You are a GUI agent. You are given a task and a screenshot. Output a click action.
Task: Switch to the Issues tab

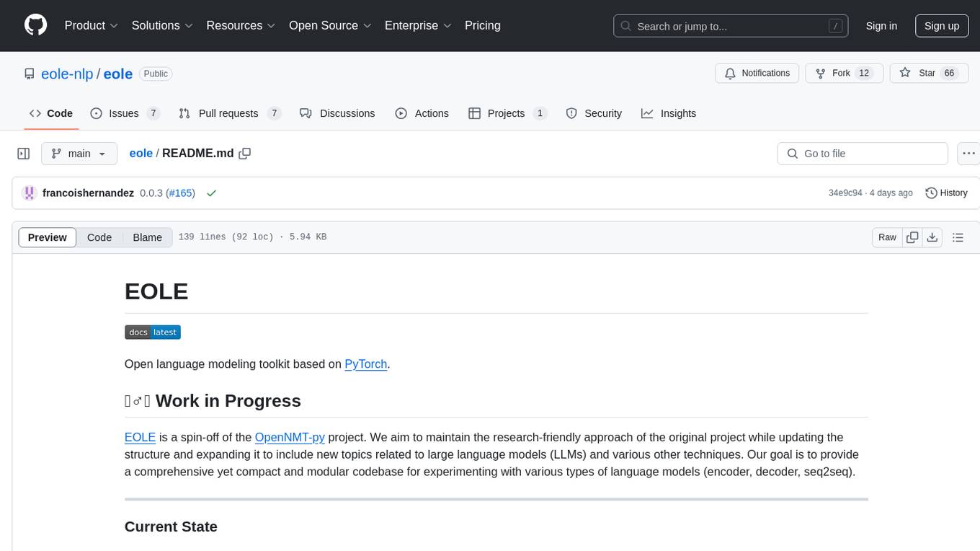[x=125, y=113]
